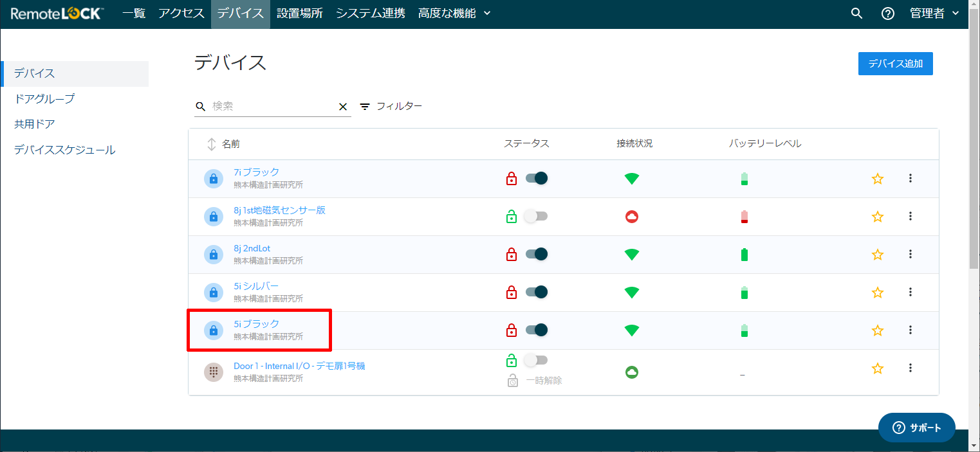Image resolution: width=980 pixels, height=452 pixels.
Task: Open Door 1 - Internal I/O device link
Action: point(299,366)
